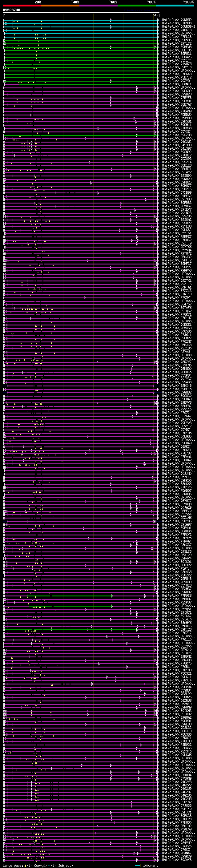Screen dimensions: 197x868
Task: Select label UniRef100_C5YSE4
Action: (177, 132)
